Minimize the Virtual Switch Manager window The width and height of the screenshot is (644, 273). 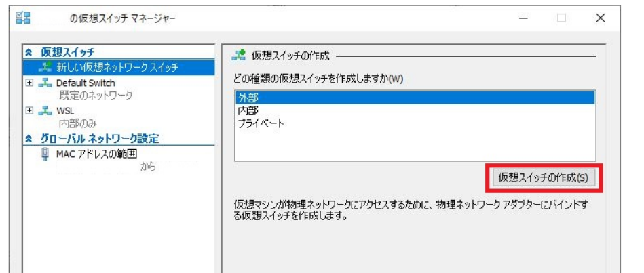point(523,18)
